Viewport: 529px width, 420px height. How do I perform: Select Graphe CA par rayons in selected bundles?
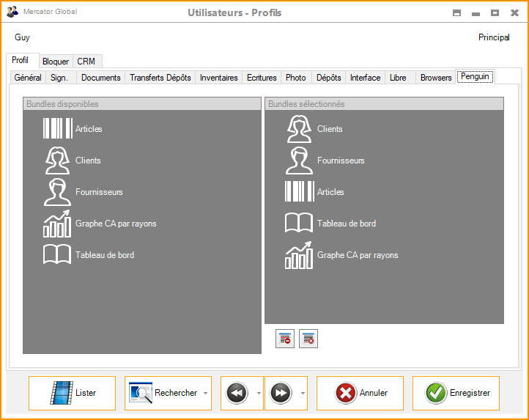(x=299, y=255)
